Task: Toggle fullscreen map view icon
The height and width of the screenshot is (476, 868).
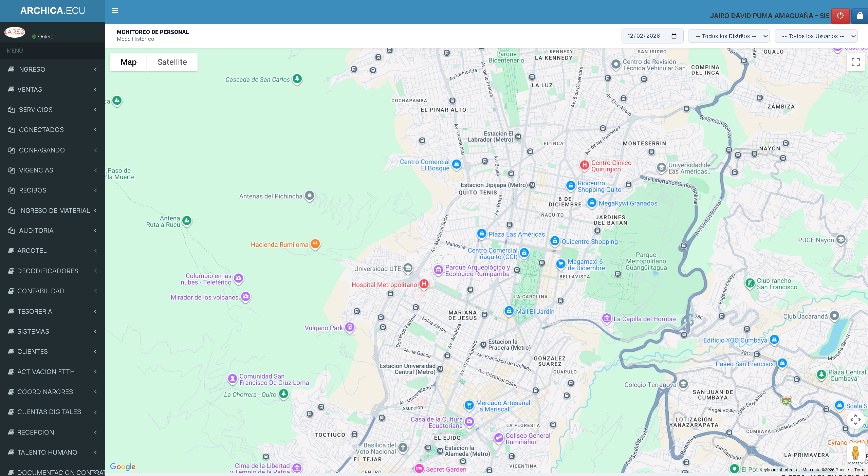Action: (x=855, y=62)
